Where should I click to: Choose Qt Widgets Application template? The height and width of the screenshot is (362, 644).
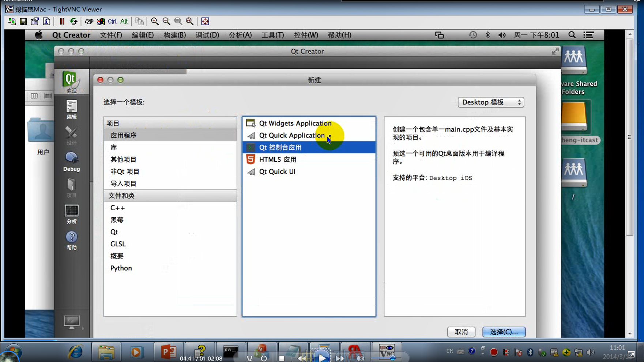(309, 123)
